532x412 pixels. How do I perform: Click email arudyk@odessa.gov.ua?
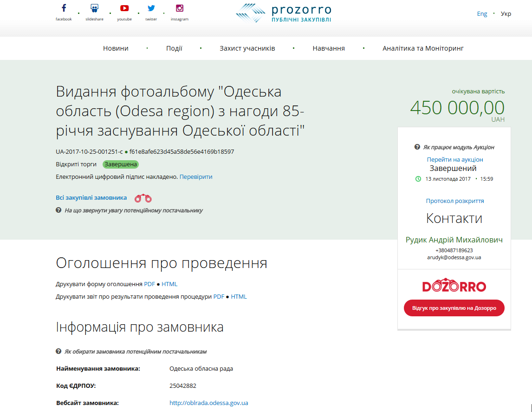454,258
